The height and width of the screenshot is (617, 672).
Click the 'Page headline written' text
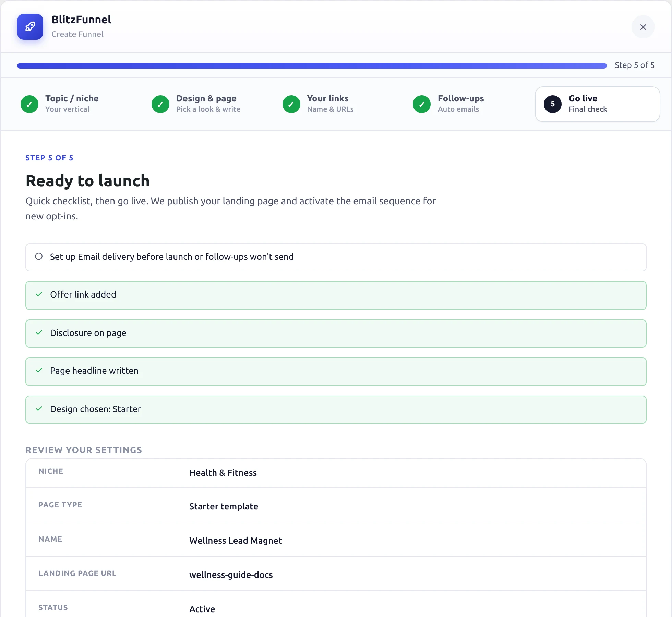(94, 371)
